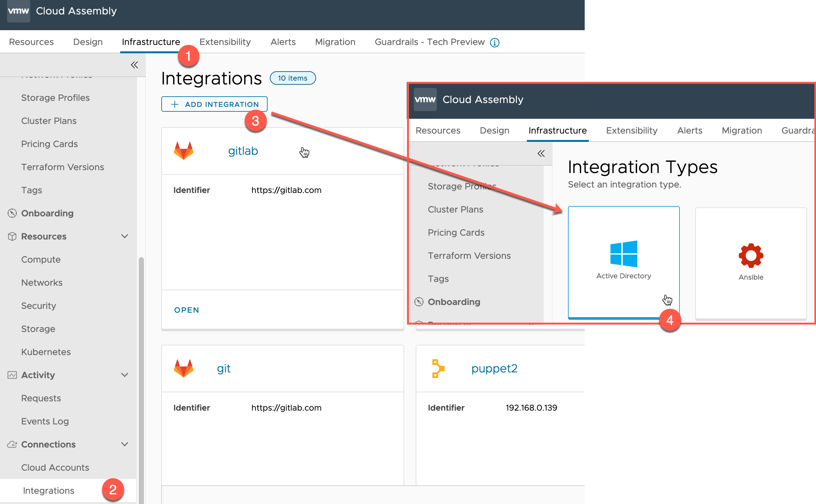Click the Activity chart icon in sidebar
Viewport: 816px width, 504px height.
pos(12,375)
